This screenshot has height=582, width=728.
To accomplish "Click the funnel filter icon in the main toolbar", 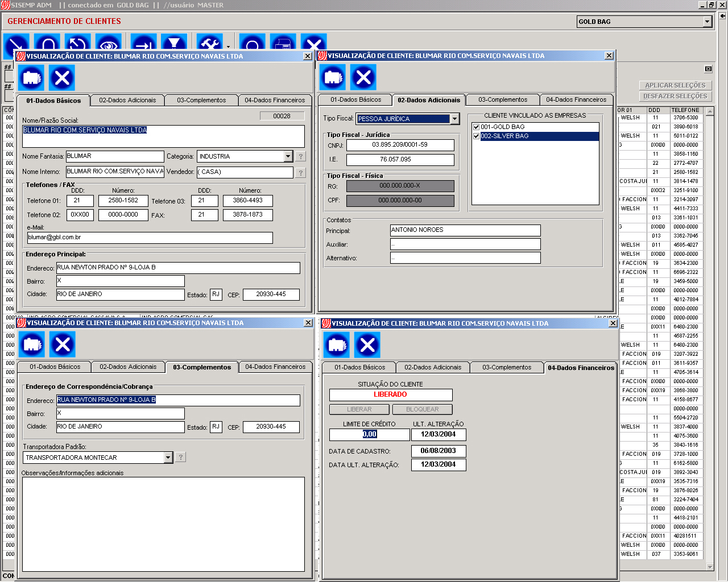I will point(174,43).
